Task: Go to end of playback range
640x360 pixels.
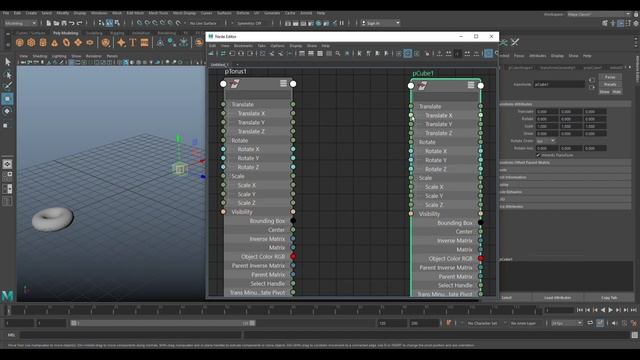Action: tap(633, 310)
